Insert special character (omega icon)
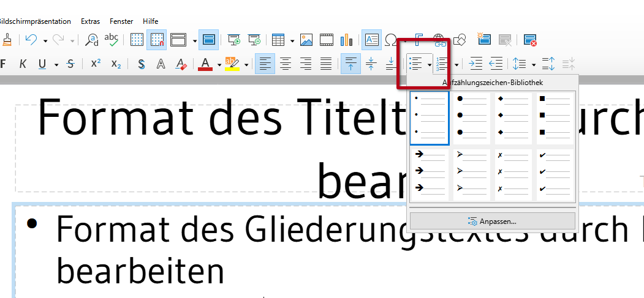Viewport: 644px width, 298px height. [x=390, y=40]
